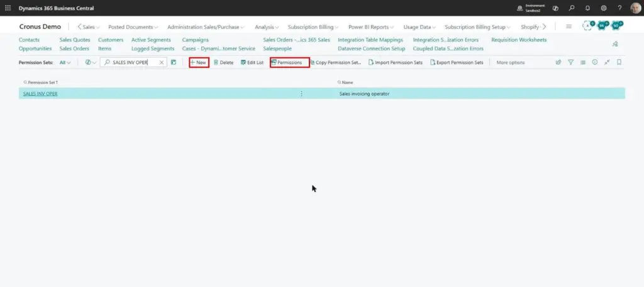Click the bookmark icon in the action bar
The height and width of the screenshot is (287, 644).
tap(619, 62)
